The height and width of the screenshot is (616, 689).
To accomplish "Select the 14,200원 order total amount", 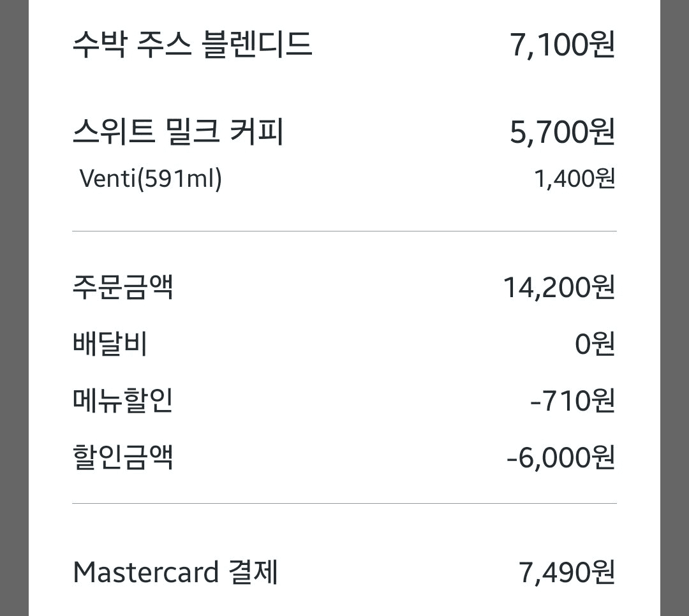I will 559,288.
